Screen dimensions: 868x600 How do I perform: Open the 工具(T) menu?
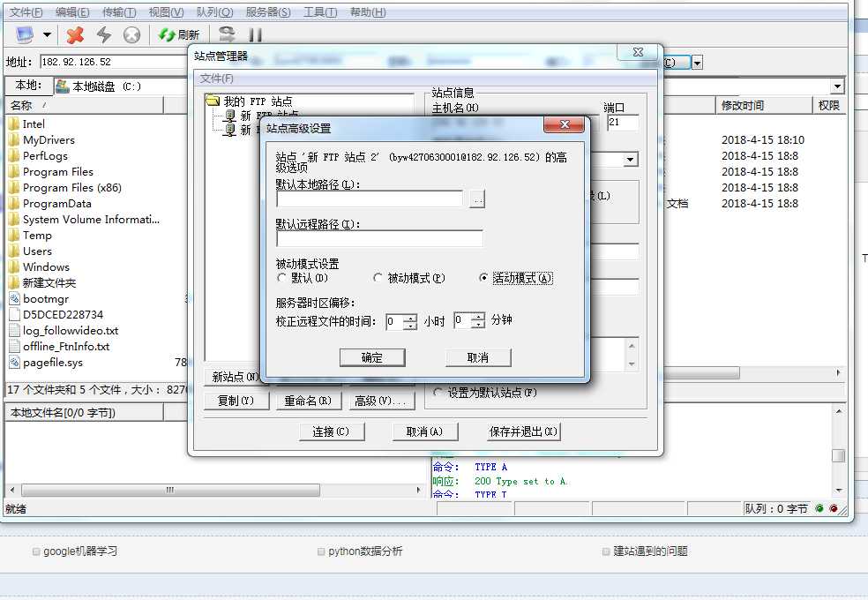[x=320, y=12]
